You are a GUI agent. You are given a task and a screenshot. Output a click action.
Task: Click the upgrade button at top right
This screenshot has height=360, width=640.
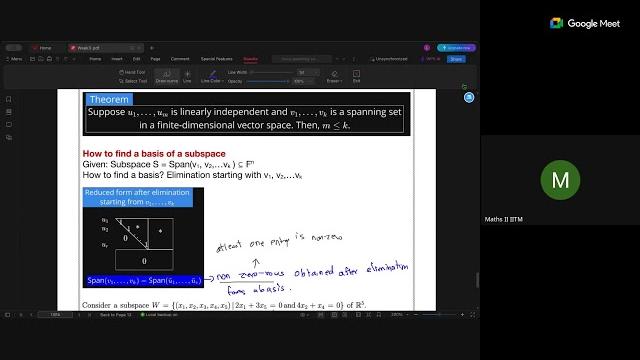click(x=456, y=48)
